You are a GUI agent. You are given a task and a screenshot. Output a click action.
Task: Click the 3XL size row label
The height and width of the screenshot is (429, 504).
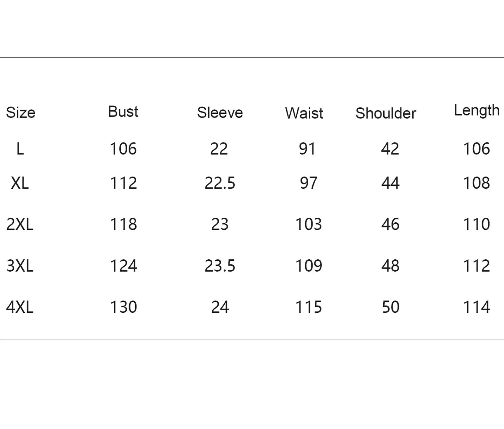point(20,266)
